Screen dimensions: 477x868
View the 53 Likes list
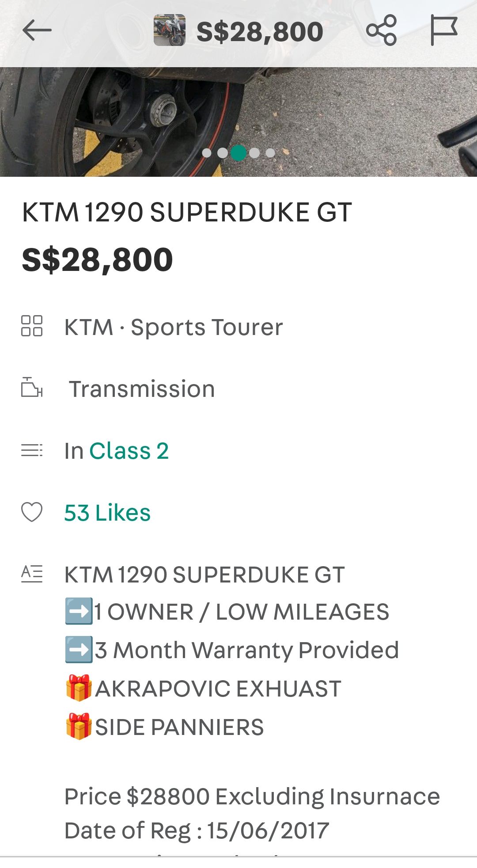pos(107,513)
